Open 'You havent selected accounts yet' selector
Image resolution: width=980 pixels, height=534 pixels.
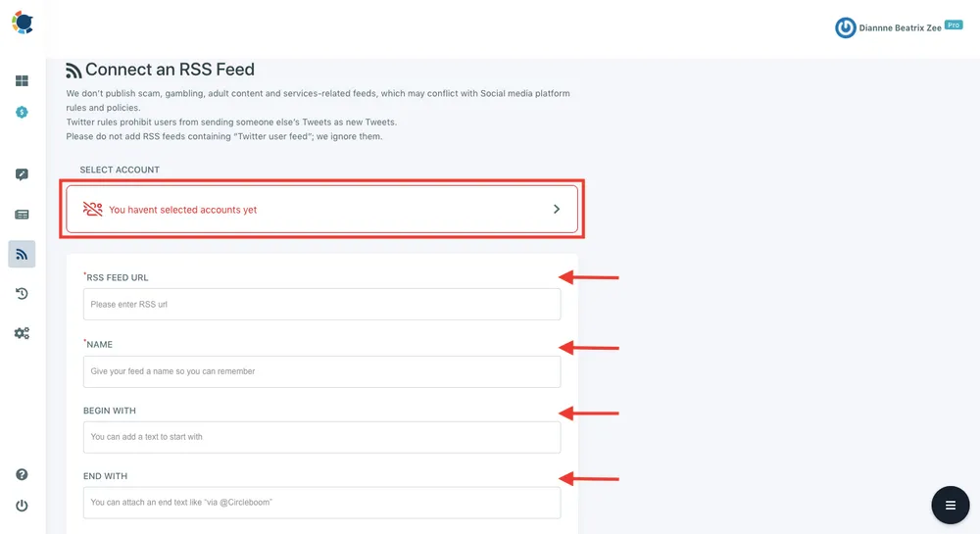(321, 210)
